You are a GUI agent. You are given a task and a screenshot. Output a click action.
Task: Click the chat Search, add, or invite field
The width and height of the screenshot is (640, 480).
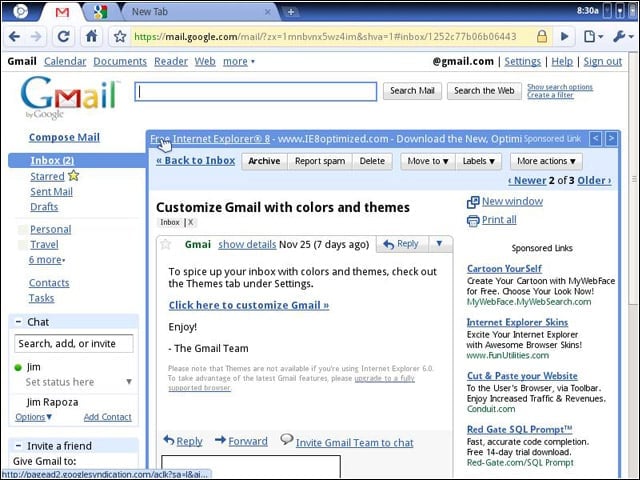pyautogui.click(x=74, y=343)
